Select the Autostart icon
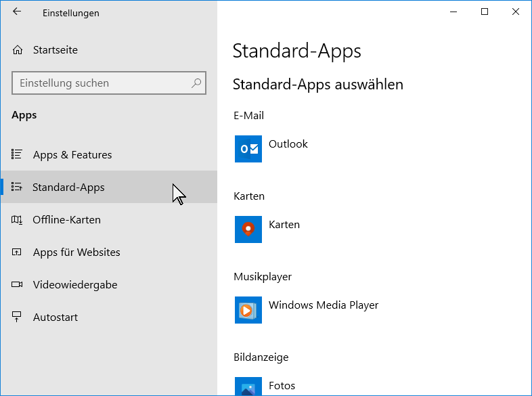The height and width of the screenshot is (396, 532). pyautogui.click(x=17, y=317)
